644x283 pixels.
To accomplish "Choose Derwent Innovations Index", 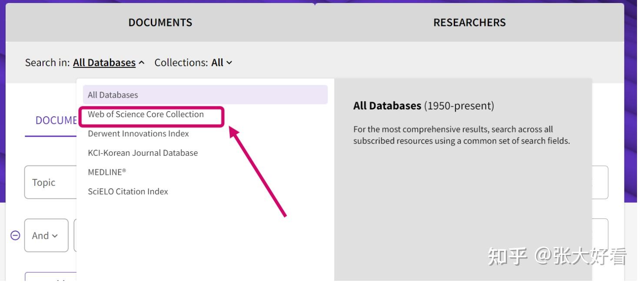I will (x=138, y=134).
